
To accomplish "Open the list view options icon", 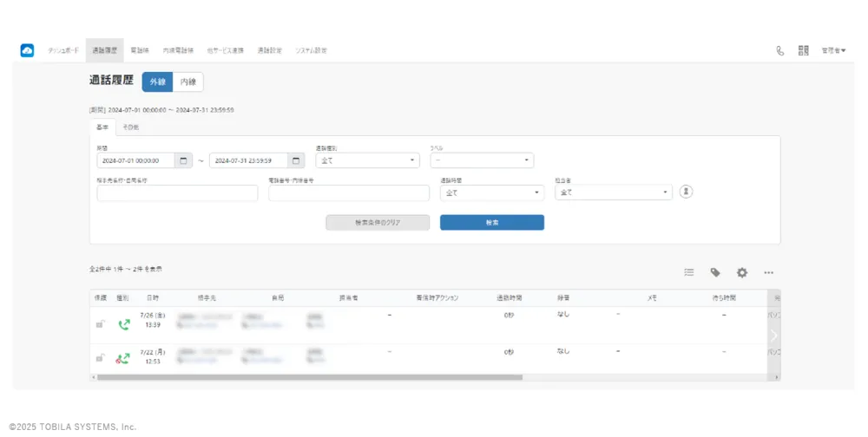I will pyautogui.click(x=689, y=272).
